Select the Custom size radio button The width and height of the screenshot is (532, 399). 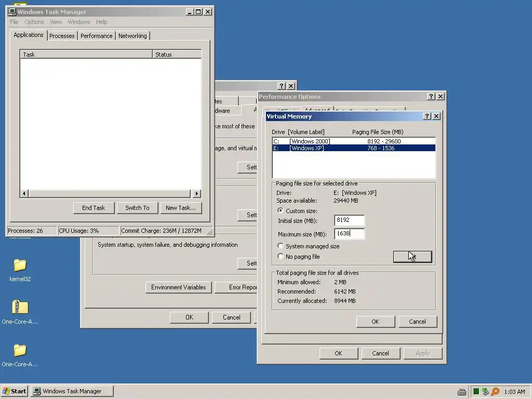(x=280, y=210)
